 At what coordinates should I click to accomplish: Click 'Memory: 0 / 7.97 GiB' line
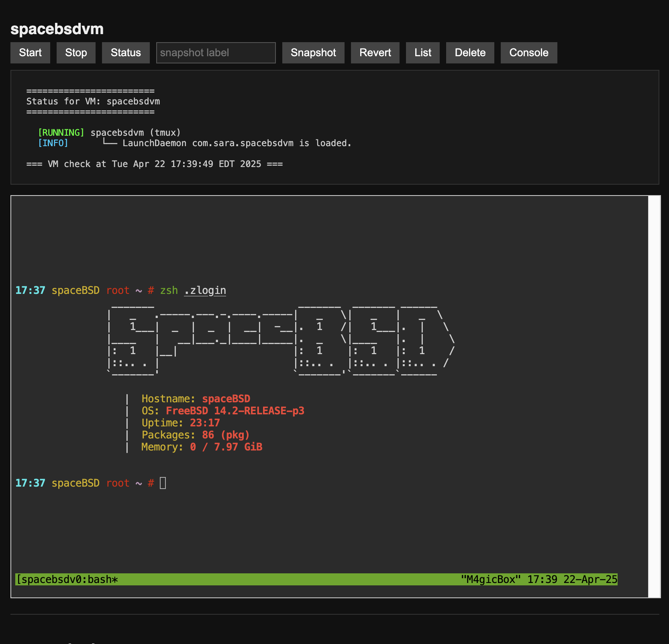click(x=202, y=447)
